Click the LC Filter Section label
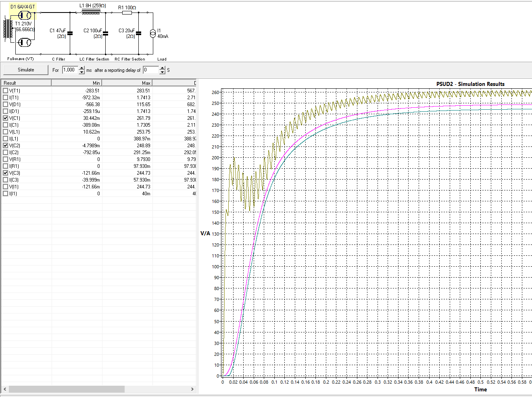This screenshot has width=532, height=397. (x=94, y=59)
